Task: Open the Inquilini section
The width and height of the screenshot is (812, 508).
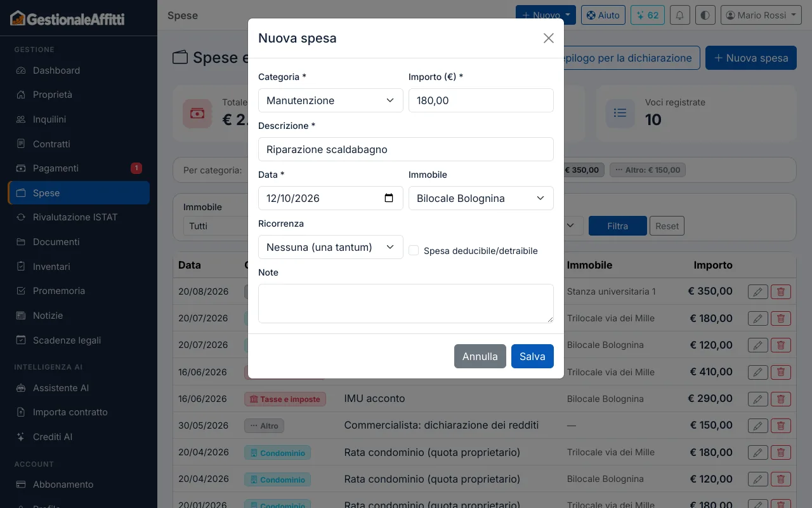Action: [x=79, y=119]
